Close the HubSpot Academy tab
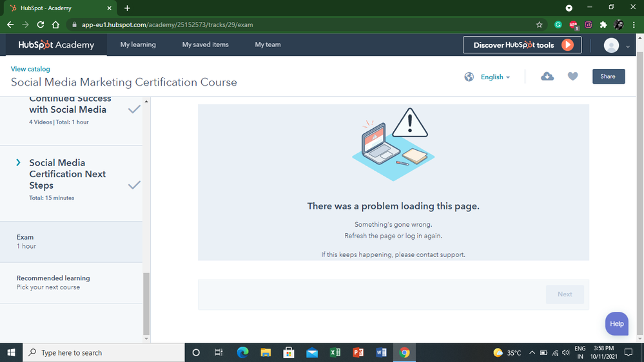 click(x=109, y=8)
